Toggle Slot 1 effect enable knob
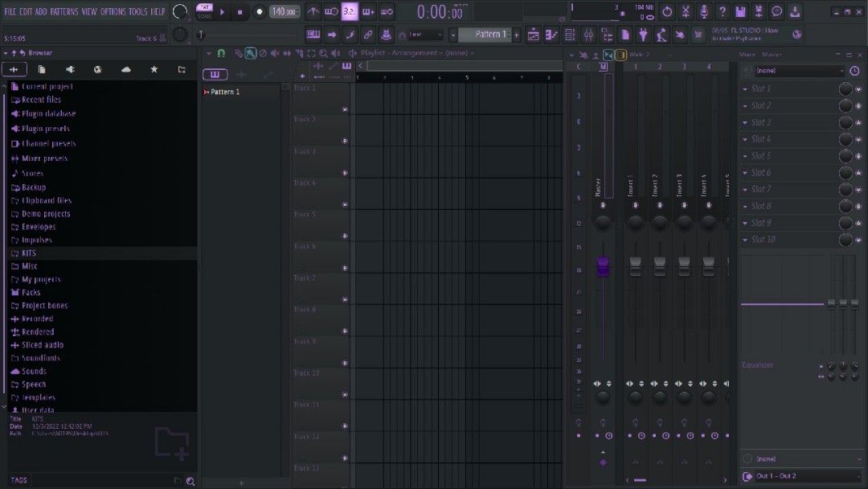 pyautogui.click(x=845, y=89)
